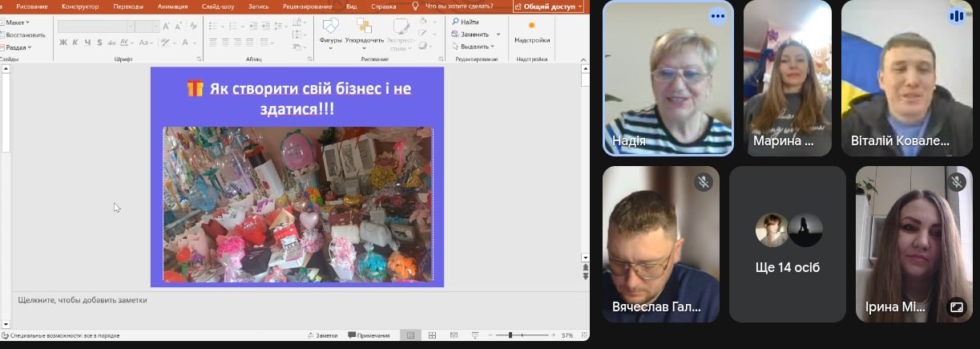The height and width of the screenshot is (349, 980).
Task: Open the Анимация ribbon tab
Action: (x=172, y=6)
